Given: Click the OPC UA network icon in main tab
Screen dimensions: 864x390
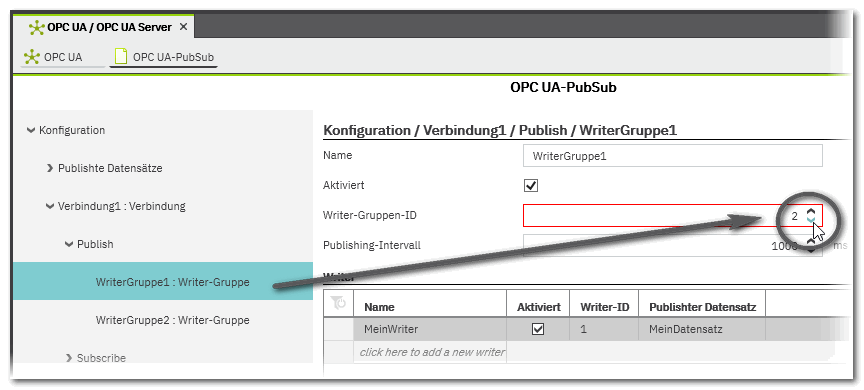Looking at the screenshot, I should tap(36, 28).
